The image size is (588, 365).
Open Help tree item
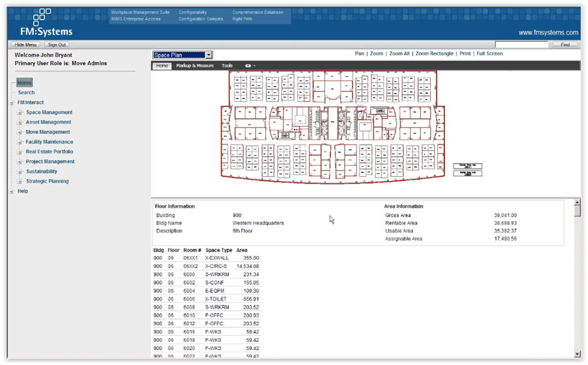pyautogui.click(x=22, y=191)
